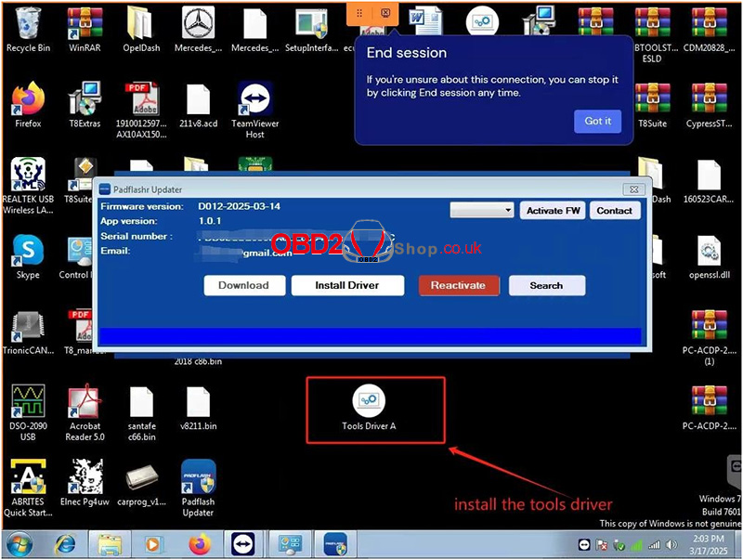Open the DSO-2090 USB desktop shortcut
Viewport: 743px width, 560px height.
28,403
